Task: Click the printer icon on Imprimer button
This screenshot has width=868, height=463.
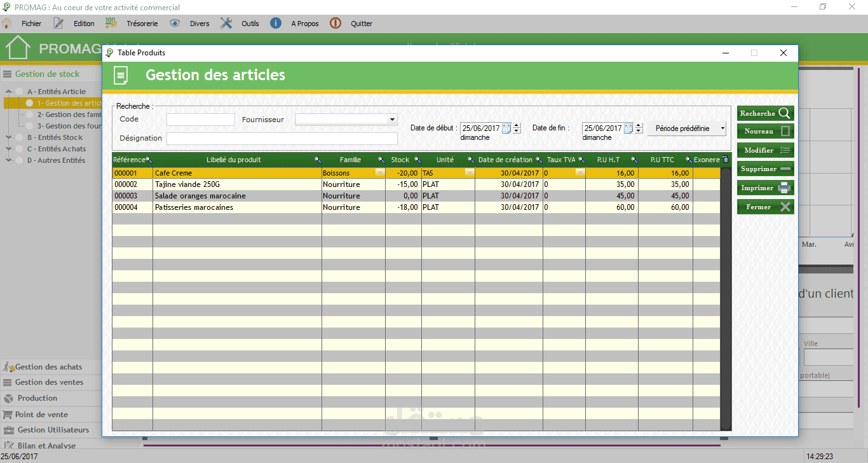Action: coord(784,188)
